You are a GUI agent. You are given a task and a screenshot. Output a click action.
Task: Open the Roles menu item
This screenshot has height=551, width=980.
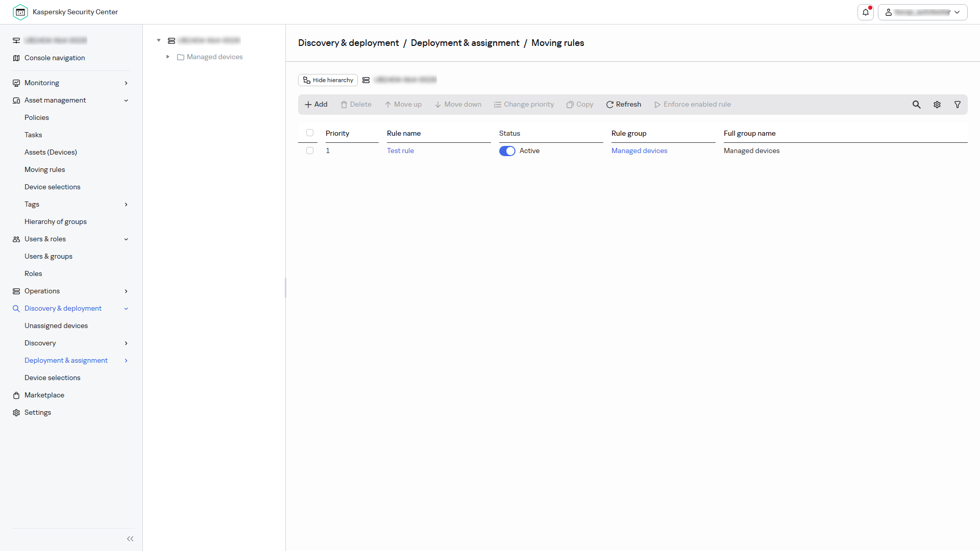[33, 273]
